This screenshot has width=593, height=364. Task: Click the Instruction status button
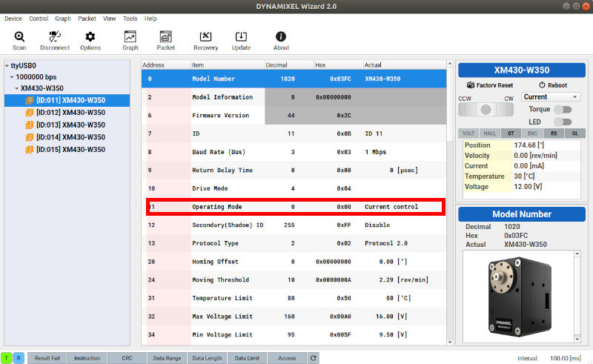coord(87,358)
